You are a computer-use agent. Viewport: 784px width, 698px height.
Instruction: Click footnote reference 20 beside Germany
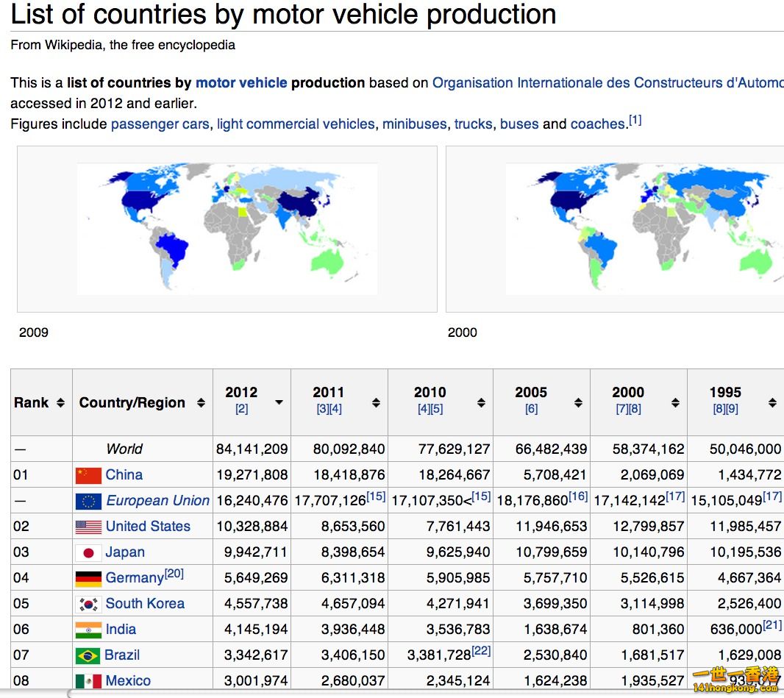coord(174,574)
